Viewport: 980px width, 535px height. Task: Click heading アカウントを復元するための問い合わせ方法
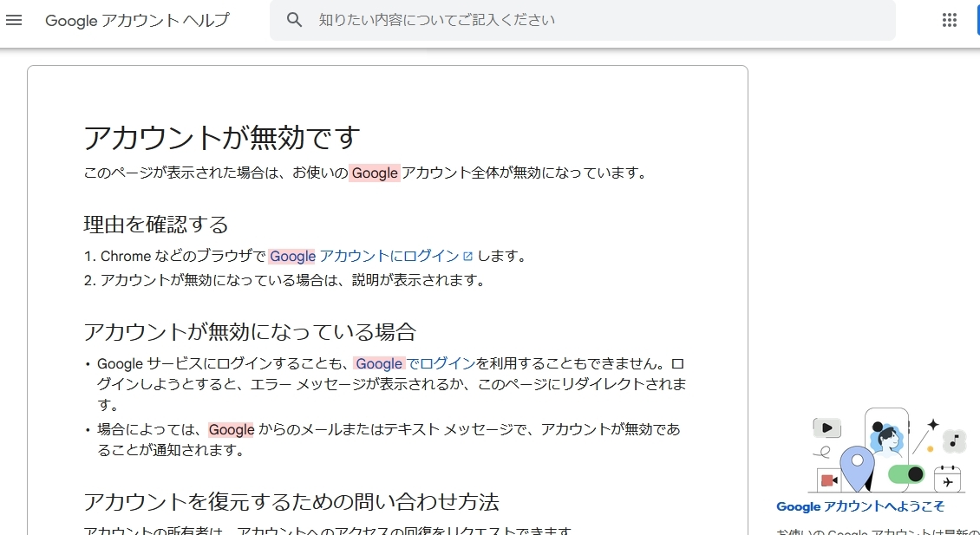291,501
